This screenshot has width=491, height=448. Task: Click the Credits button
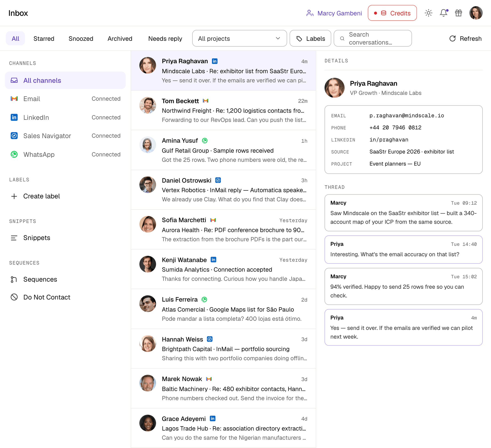tap(392, 13)
